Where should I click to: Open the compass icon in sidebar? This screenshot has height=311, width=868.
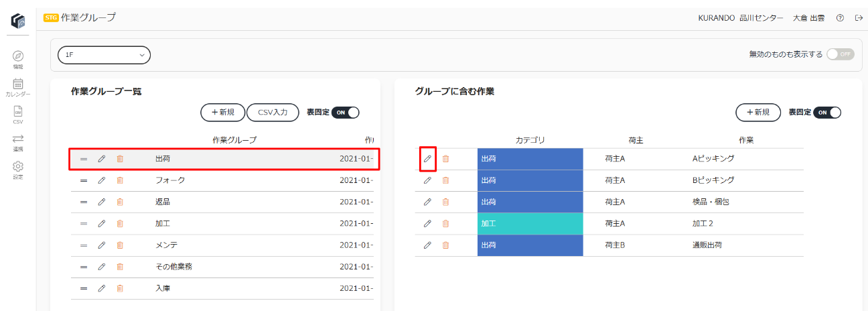coord(18,56)
